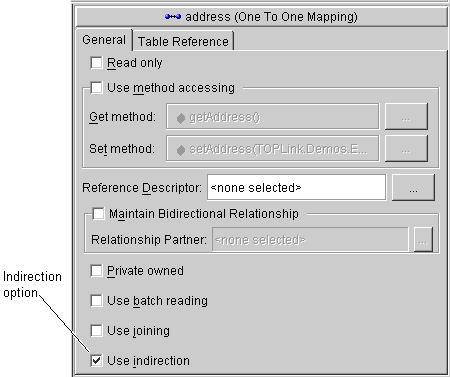This screenshot has width=450, height=377.
Task: Enable Use method accessing checkbox
Action: (x=96, y=88)
